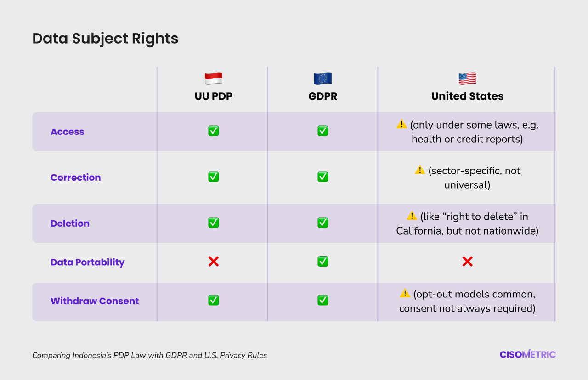Click the UU PDP Withdraw Consent checkmark
This screenshot has width=588, height=380.
coord(213,300)
